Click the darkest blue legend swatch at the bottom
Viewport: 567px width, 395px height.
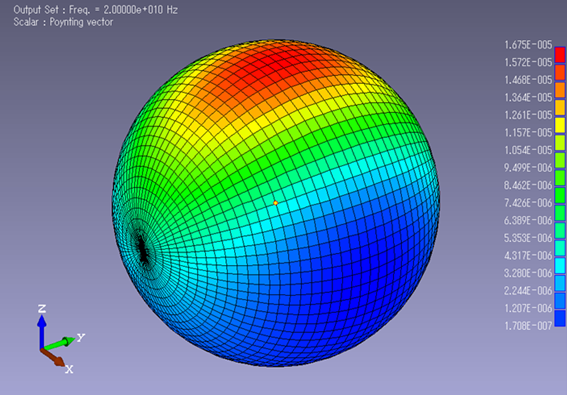(x=560, y=318)
